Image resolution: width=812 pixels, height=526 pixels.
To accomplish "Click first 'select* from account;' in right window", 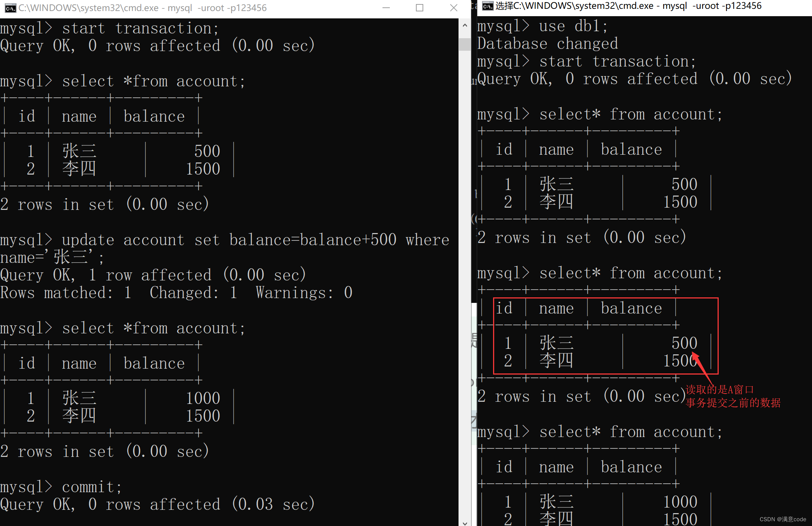I will point(630,114).
